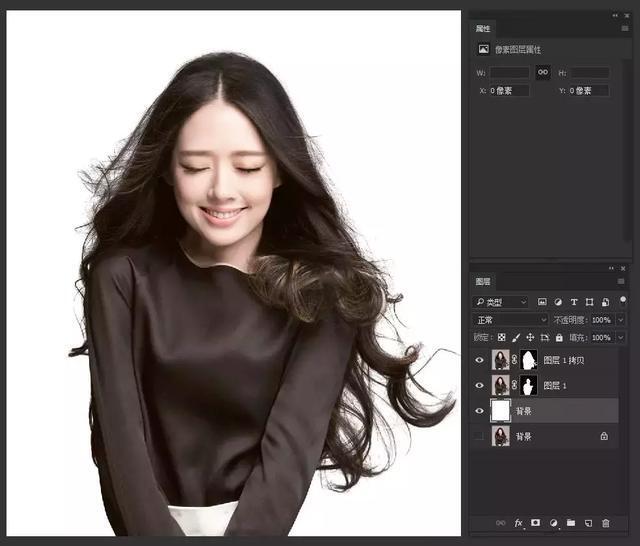Open the blend mode 正常 dropdown
The height and width of the screenshot is (546, 640).
pyautogui.click(x=510, y=320)
